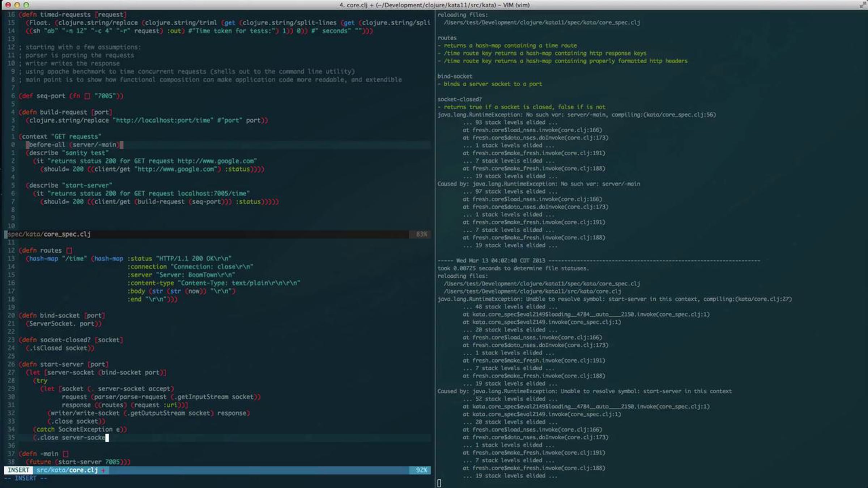Screen dimensions: 868x488
Task: Click the ':content-type' header entry
Action: [214, 283]
